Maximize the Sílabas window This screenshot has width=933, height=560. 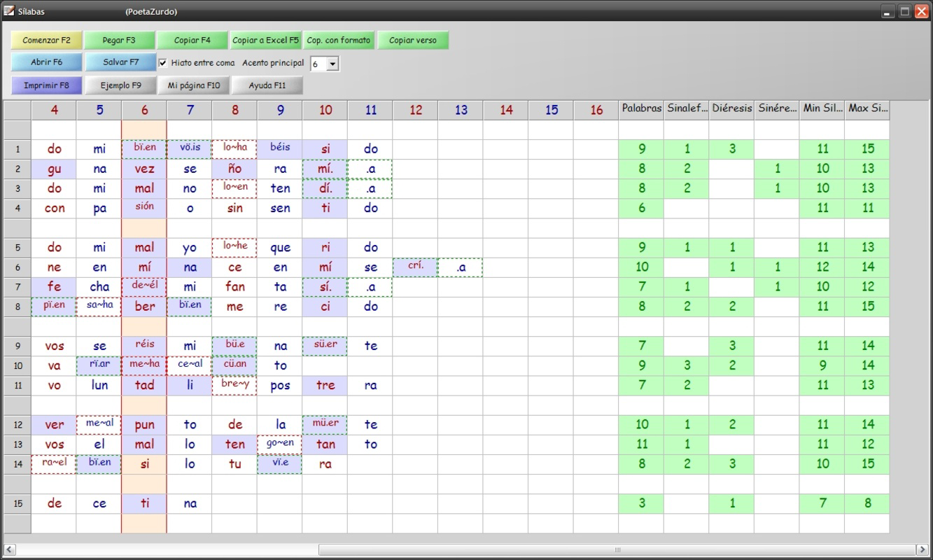905,11
